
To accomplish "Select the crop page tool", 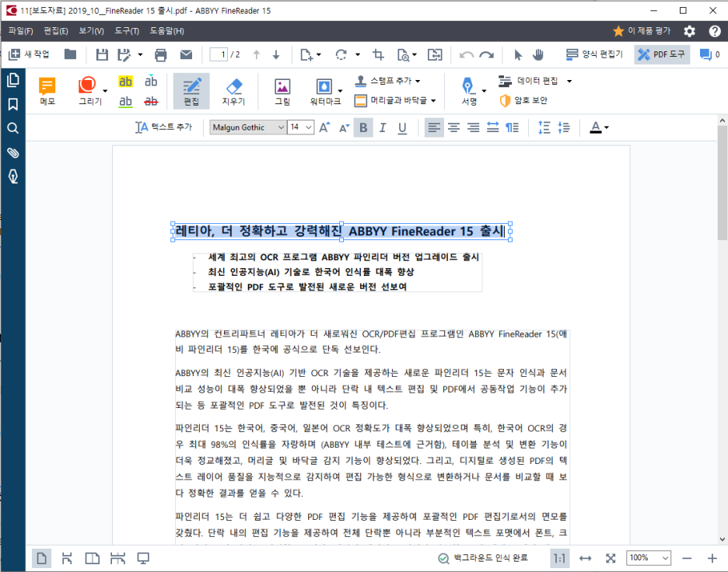I will [379, 54].
